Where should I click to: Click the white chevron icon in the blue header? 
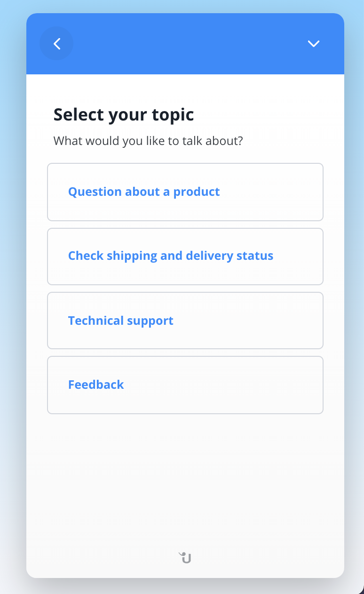pos(313,44)
